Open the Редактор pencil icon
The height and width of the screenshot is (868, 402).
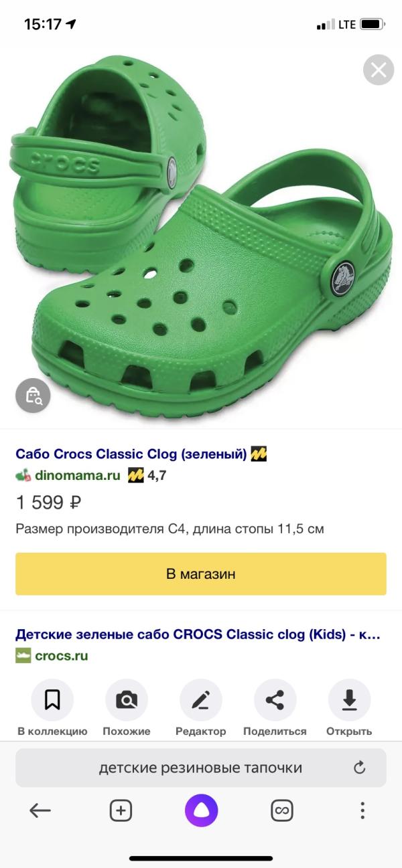click(x=201, y=700)
